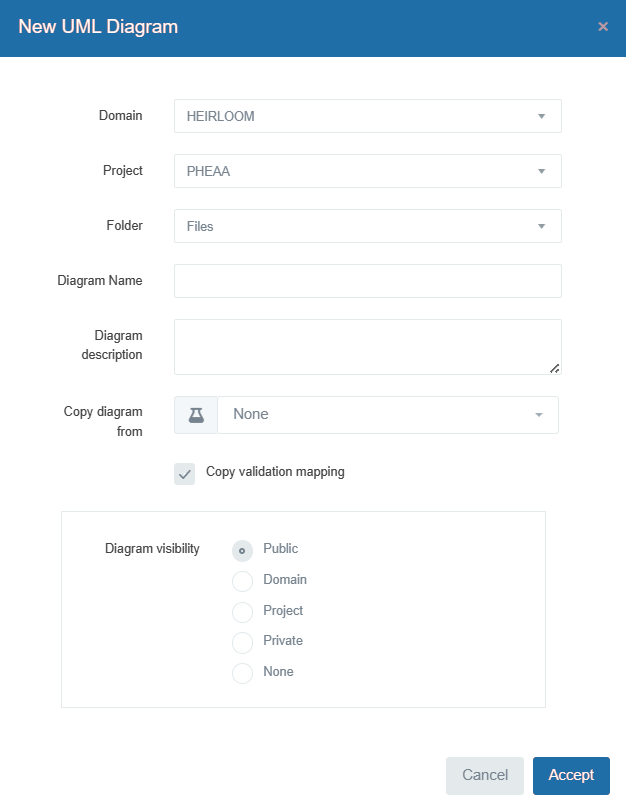
Task: Click the flask icon beside Copy diagram from
Action: pos(196,415)
